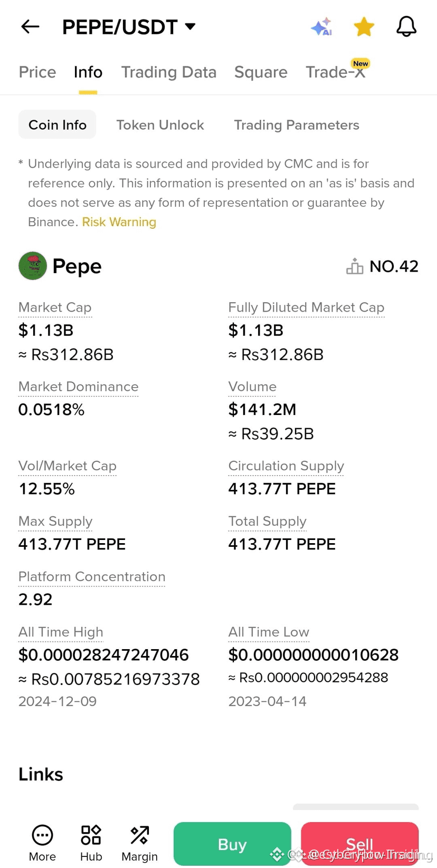The image size is (437, 868).
Task: Tap the back arrow icon
Action: pos(30,26)
